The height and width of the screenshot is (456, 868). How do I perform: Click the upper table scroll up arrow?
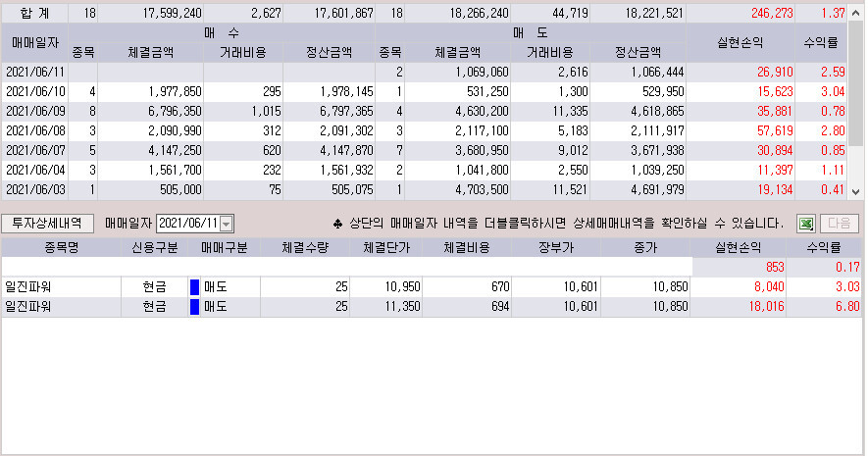coord(856,13)
